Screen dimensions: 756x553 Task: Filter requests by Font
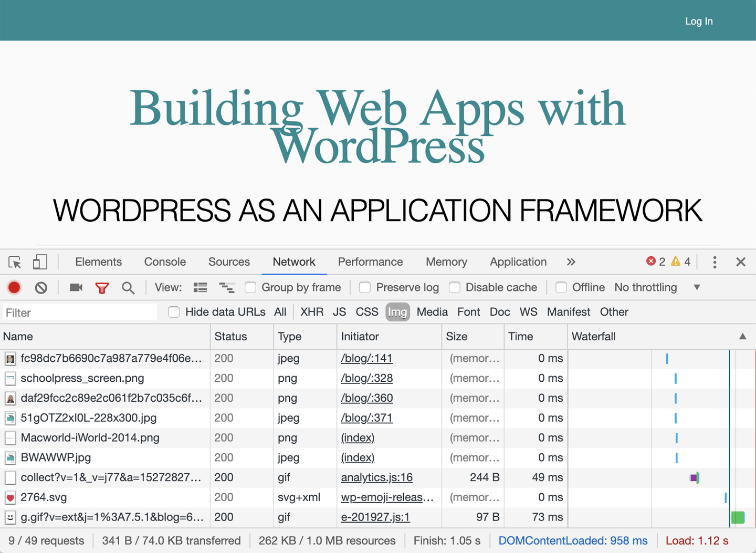pyautogui.click(x=469, y=312)
